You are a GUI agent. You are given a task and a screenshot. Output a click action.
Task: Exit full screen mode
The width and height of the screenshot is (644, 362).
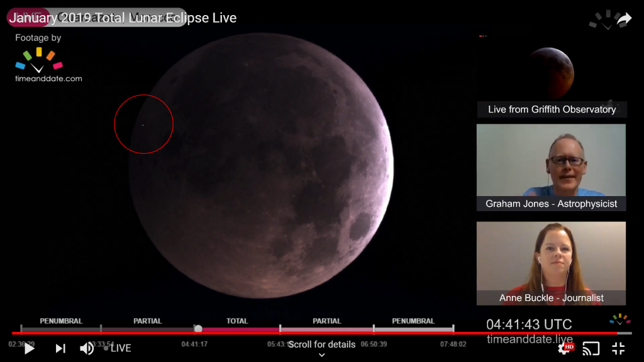pyautogui.click(x=618, y=348)
